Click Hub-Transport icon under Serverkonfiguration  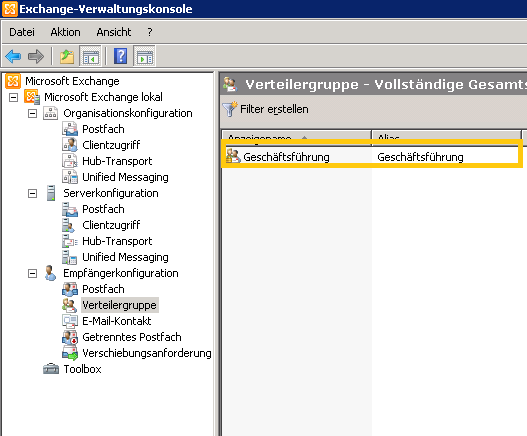click(x=70, y=241)
